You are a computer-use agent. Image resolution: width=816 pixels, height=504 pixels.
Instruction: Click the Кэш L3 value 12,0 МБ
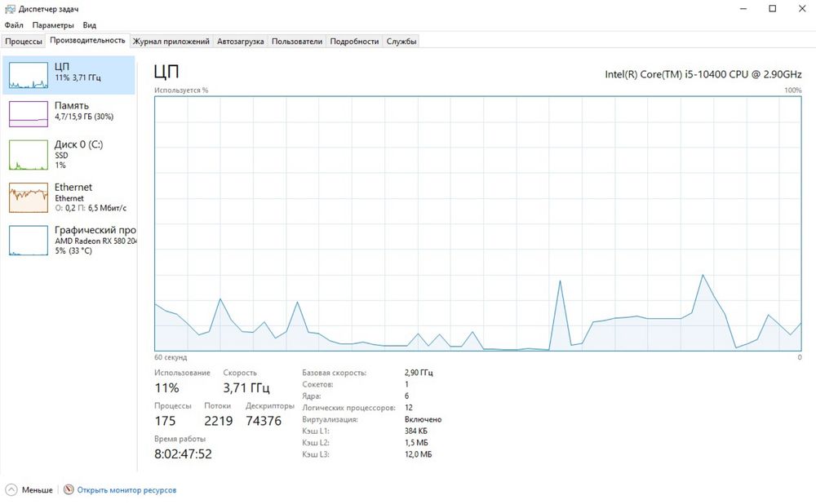[418, 454]
